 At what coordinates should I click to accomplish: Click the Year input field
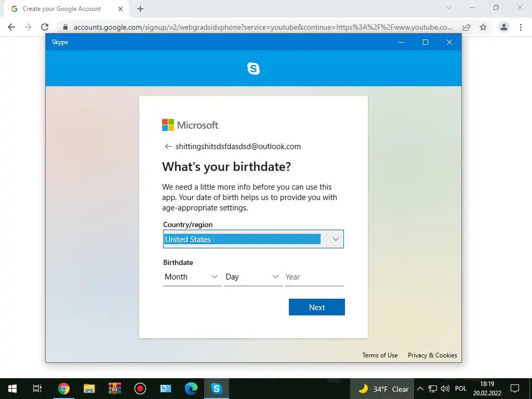[314, 277]
